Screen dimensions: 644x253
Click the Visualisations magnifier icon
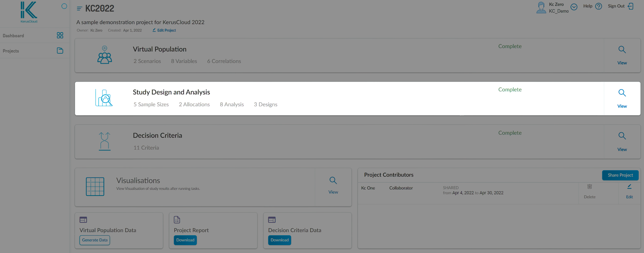(333, 181)
